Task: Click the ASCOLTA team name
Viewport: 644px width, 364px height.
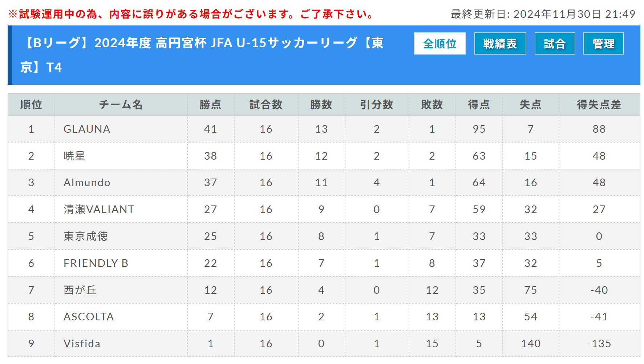Action: click(x=89, y=317)
